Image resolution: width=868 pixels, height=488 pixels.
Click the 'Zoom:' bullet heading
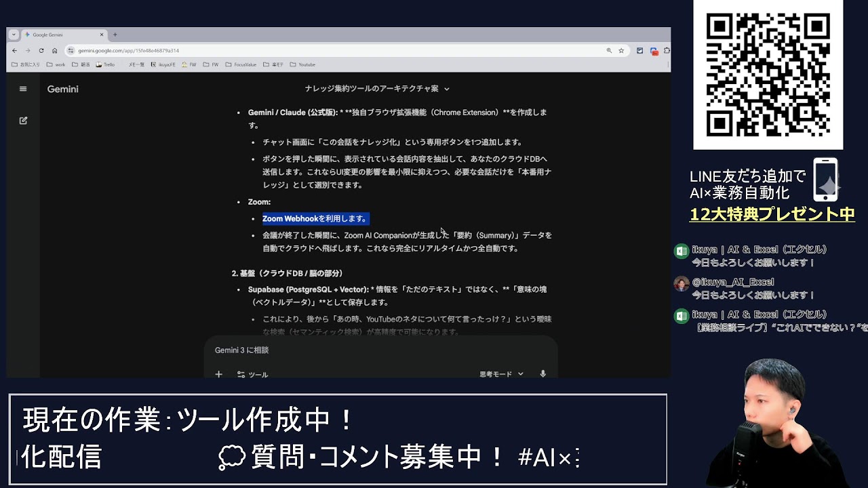pos(259,202)
